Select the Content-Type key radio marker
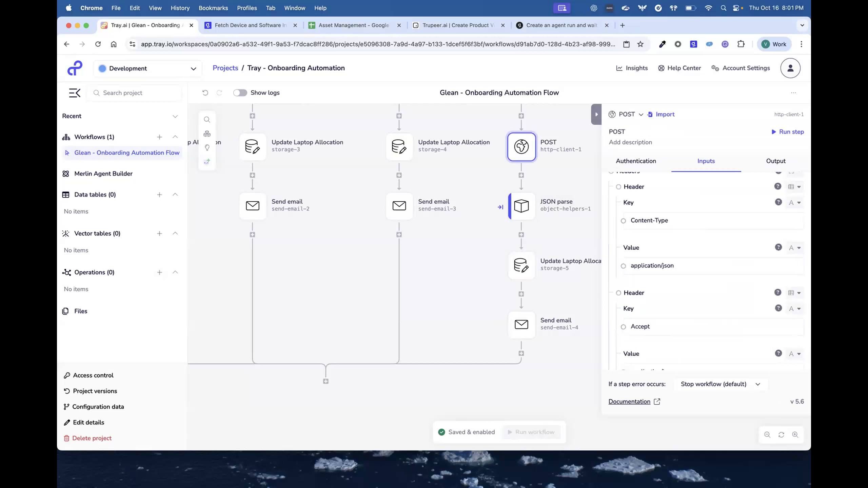This screenshot has width=868, height=488. tap(624, 220)
